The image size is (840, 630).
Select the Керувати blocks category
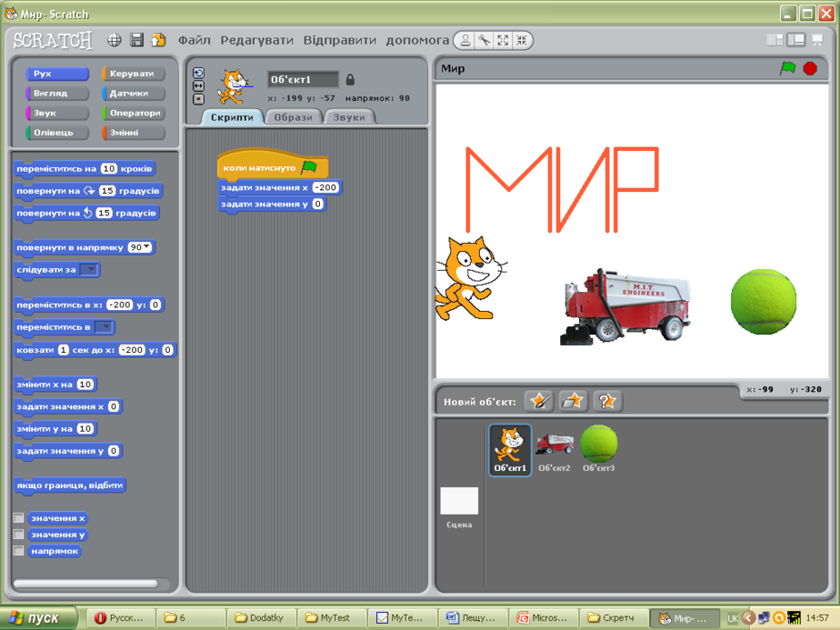pyautogui.click(x=133, y=73)
